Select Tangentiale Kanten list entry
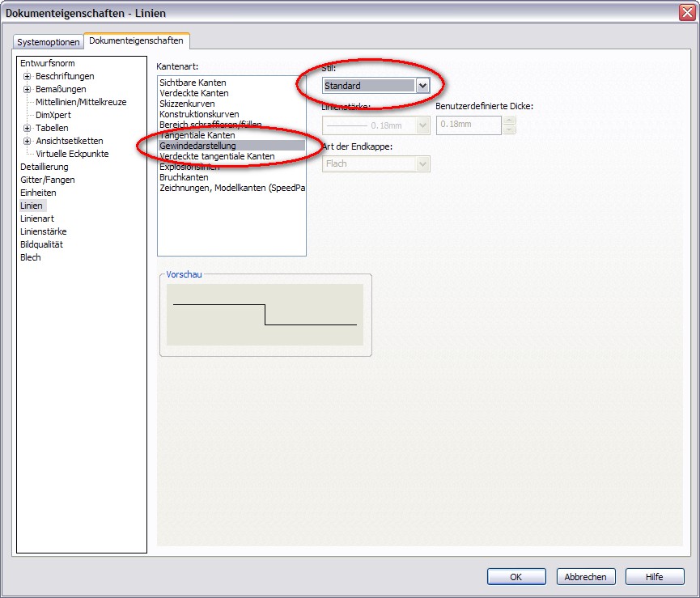The height and width of the screenshot is (598, 700). (231, 135)
